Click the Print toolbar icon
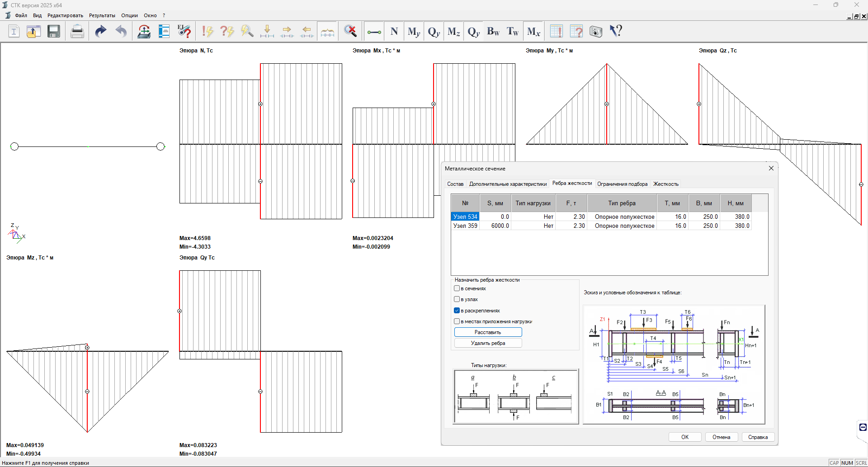Viewport: 868px width, 467px height. (77, 31)
